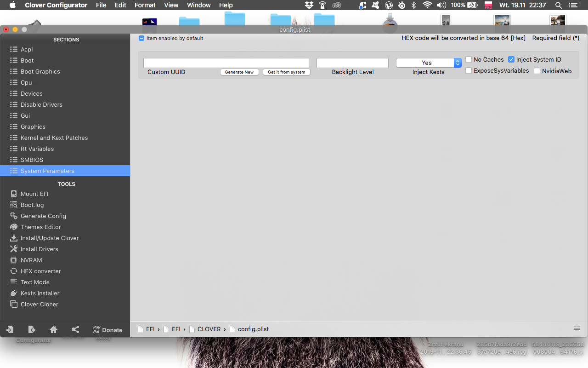Click the volume menu bar icon

coord(441,5)
